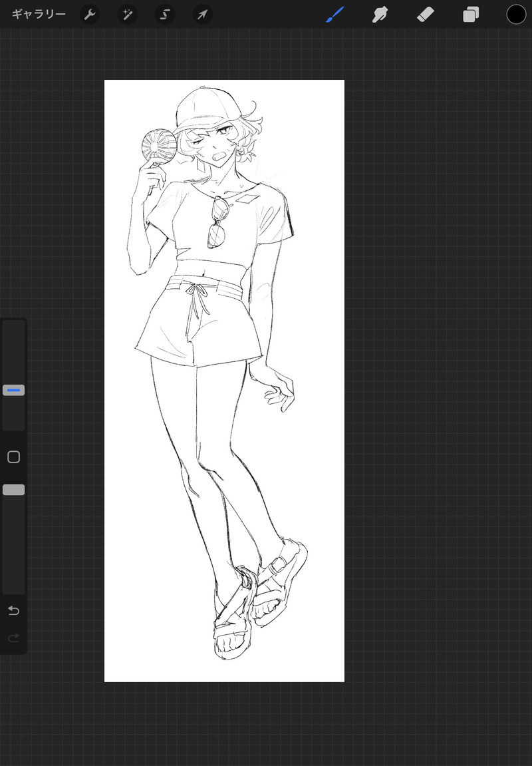Select the Selection S-shaped tool
Image resolution: width=532 pixels, height=766 pixels.
pos(165,15)
